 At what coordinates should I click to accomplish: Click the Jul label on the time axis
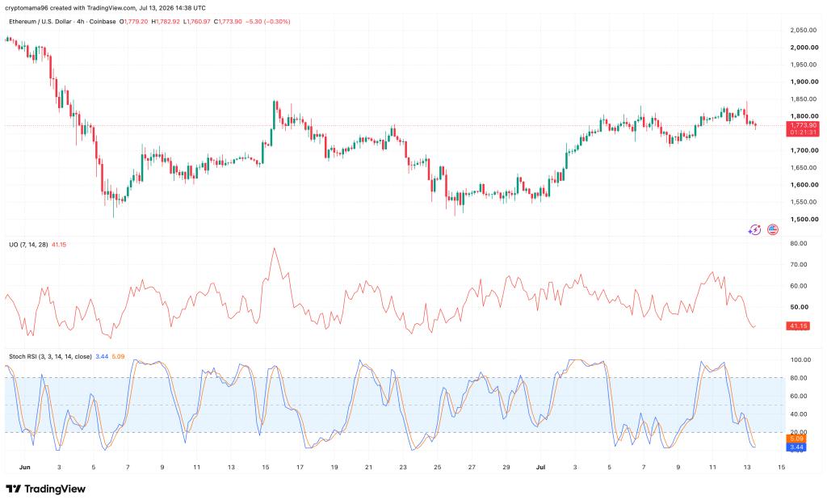pos(540,467)
